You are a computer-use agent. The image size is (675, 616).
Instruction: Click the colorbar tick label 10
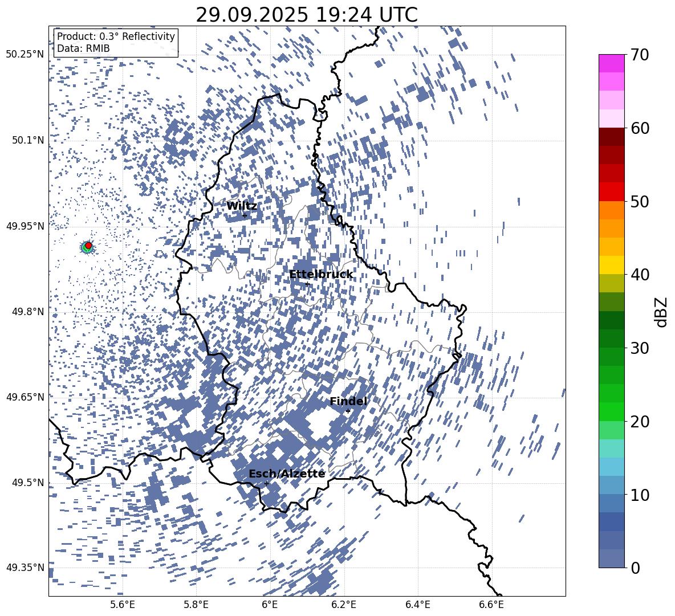[x=640, y=495]
